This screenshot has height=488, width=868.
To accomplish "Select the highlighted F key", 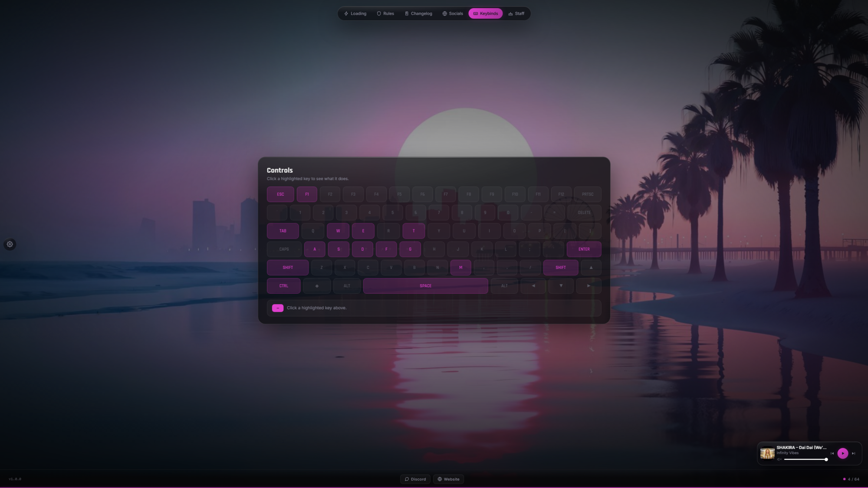I will coord(386,249).
